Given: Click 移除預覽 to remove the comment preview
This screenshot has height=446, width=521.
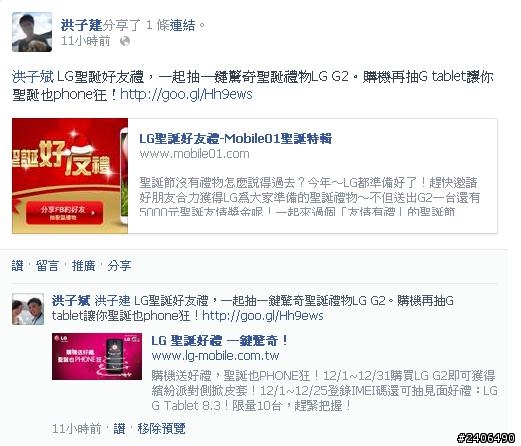Looking at the screenshot, I should 161,428.
